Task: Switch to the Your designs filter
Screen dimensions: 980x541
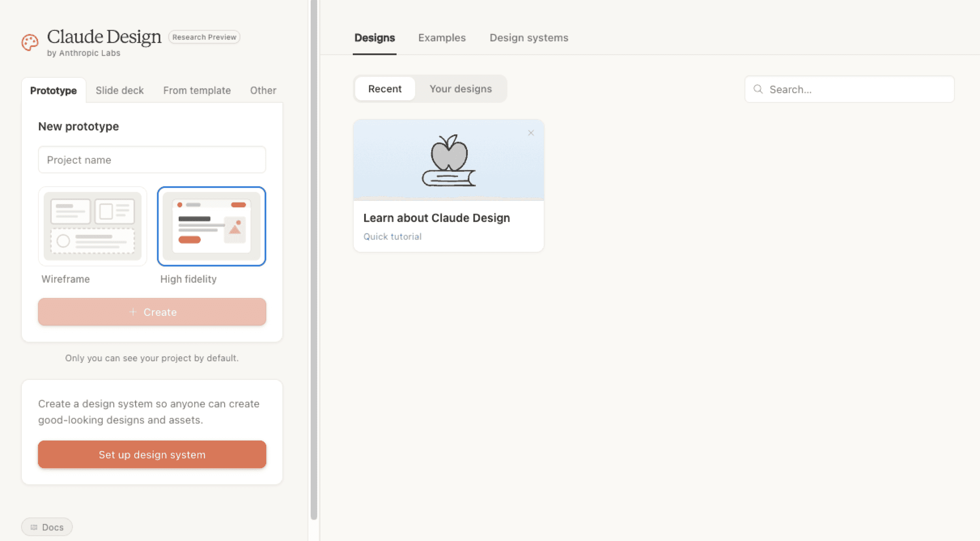Action: 460,89
